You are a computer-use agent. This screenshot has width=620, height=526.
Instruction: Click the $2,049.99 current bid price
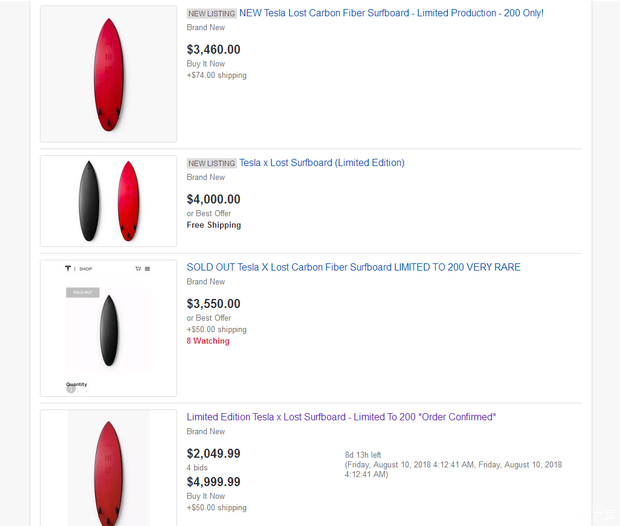(x=213, y=453)
